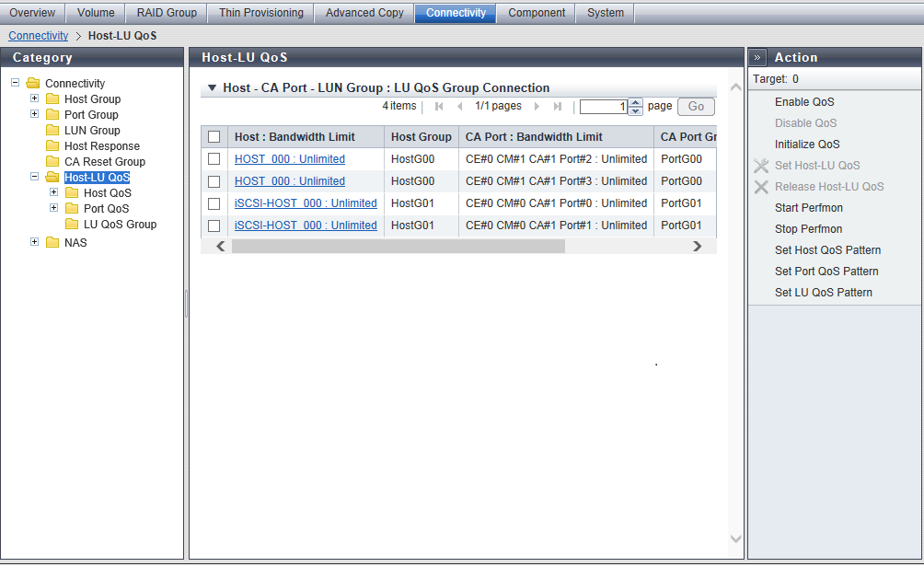This screenshot has width=924, height=567.
Task: Click the LUN Group folder icon
Action: coord(52,131)
